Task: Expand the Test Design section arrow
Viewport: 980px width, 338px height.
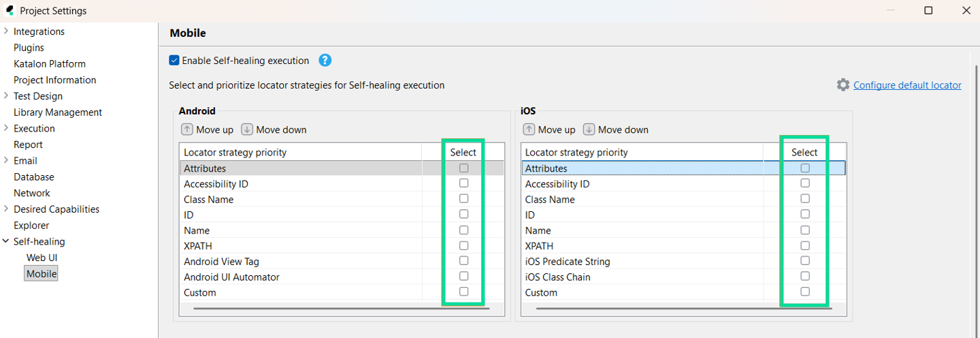Action: 6,96
